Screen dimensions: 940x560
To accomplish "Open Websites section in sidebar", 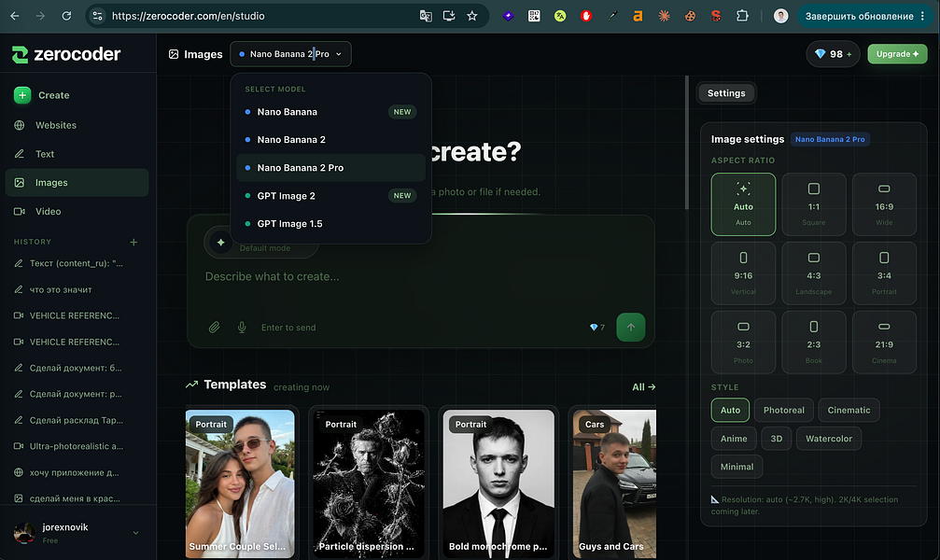I will click(x=77, y=125).
